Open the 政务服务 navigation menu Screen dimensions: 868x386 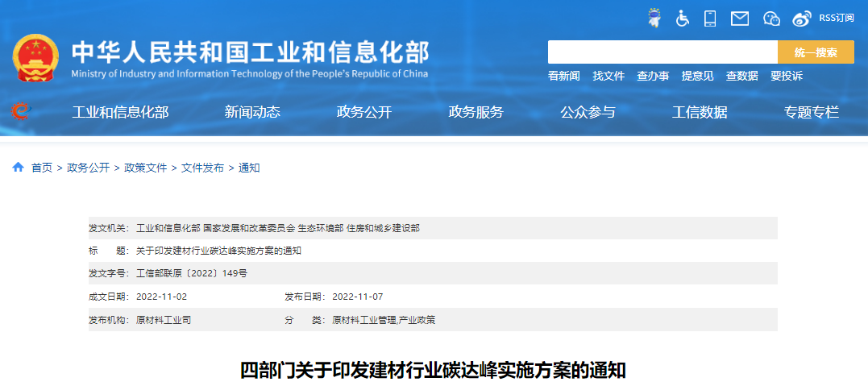(x=476, y=113)
